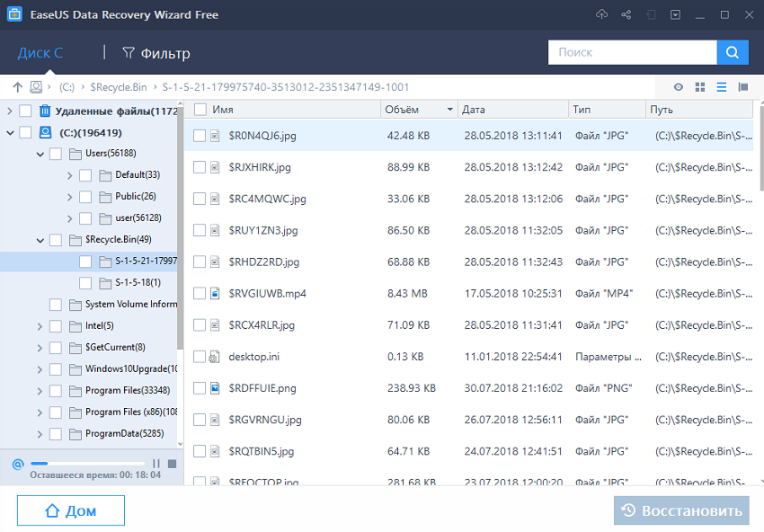
Task: Check the box for desktop.ini
Action: pos(200,357)
